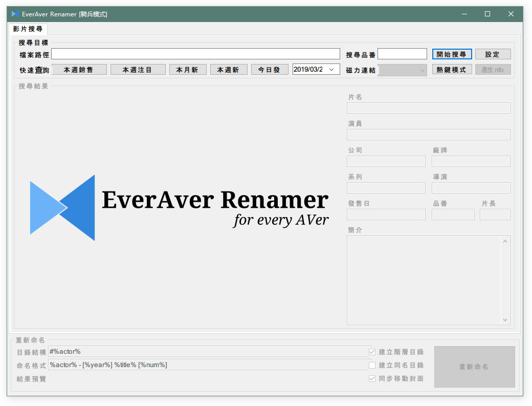Viewport: 532px width, 406px height.
Task: Click the 簡介 scrollbar down arrow
Action: click(505, 320)
